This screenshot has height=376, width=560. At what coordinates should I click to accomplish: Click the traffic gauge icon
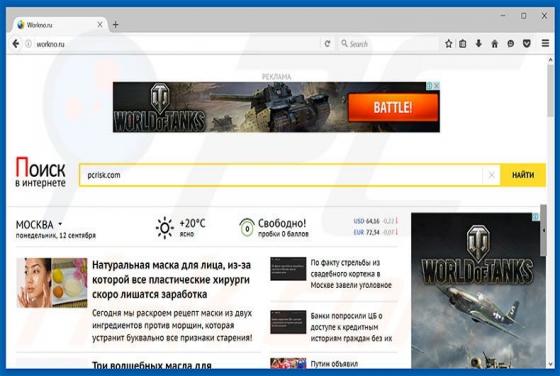tap(247, 227)
